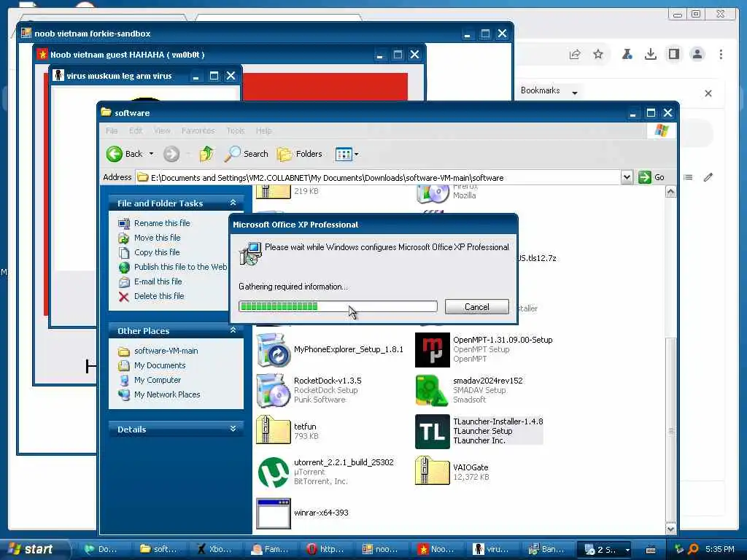Select the winrar-x64-393 file icon

click(274, 513)
